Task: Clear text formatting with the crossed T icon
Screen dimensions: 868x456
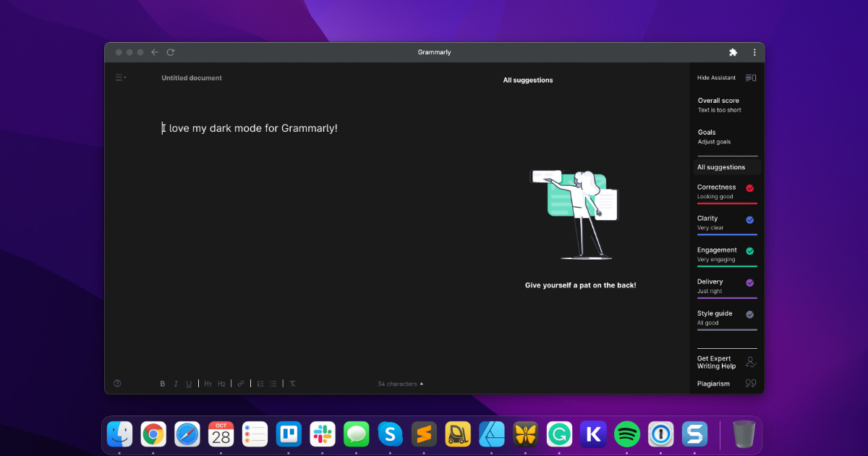Action: (x=293, y=384)
